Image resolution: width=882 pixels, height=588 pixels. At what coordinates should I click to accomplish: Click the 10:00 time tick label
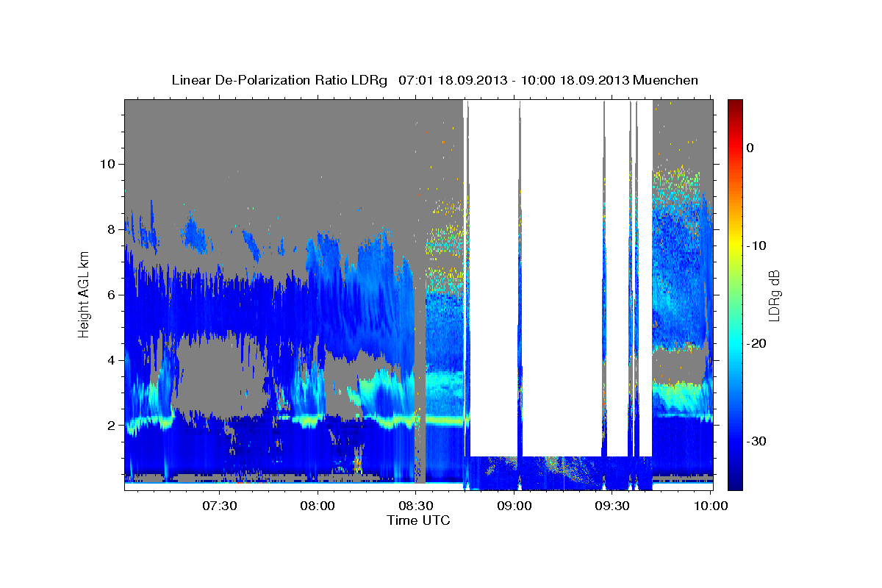(x=711, y=506)
